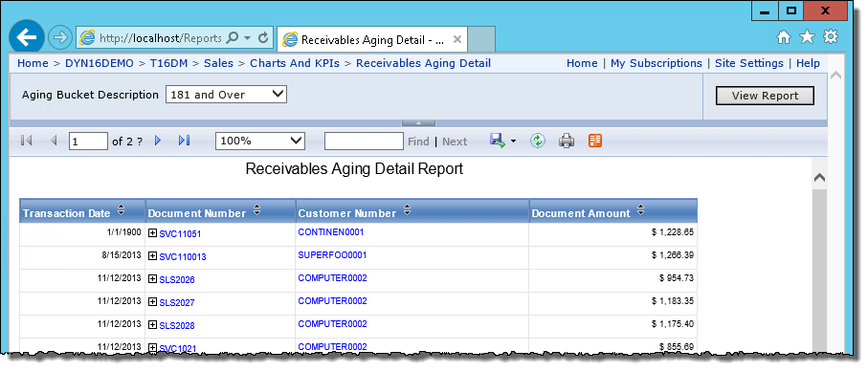Open document link SVC110013
The width and height of the screenshot is (868, 372).
(183, 257)
